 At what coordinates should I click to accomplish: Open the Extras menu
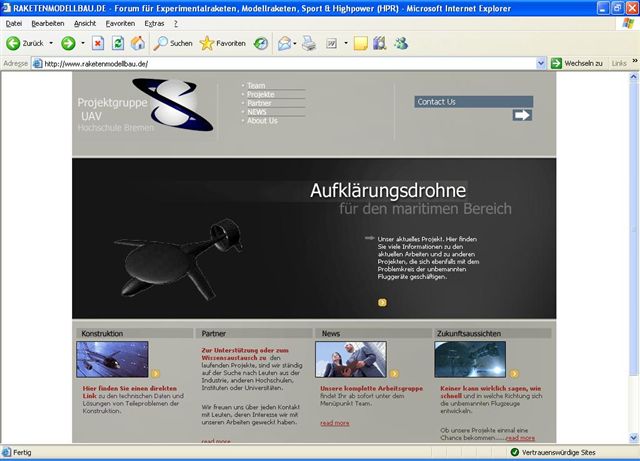pos(154,22)
